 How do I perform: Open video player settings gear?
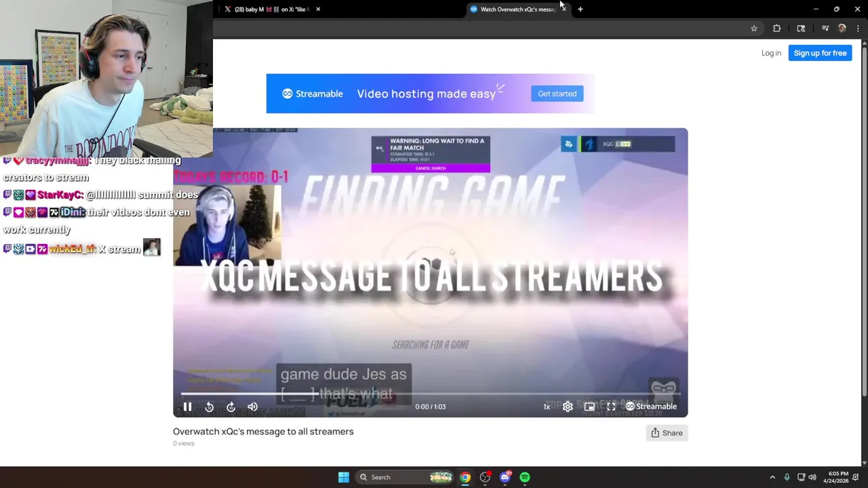coord(568,407)
